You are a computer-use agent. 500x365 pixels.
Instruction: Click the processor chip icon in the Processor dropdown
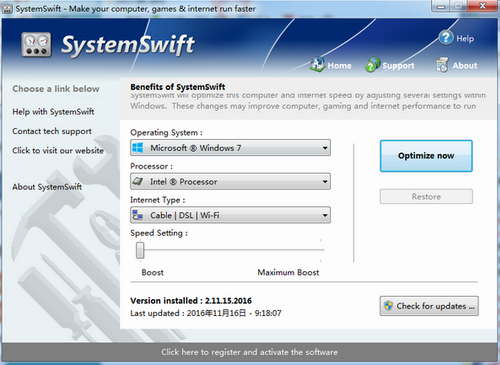(138, 181)
